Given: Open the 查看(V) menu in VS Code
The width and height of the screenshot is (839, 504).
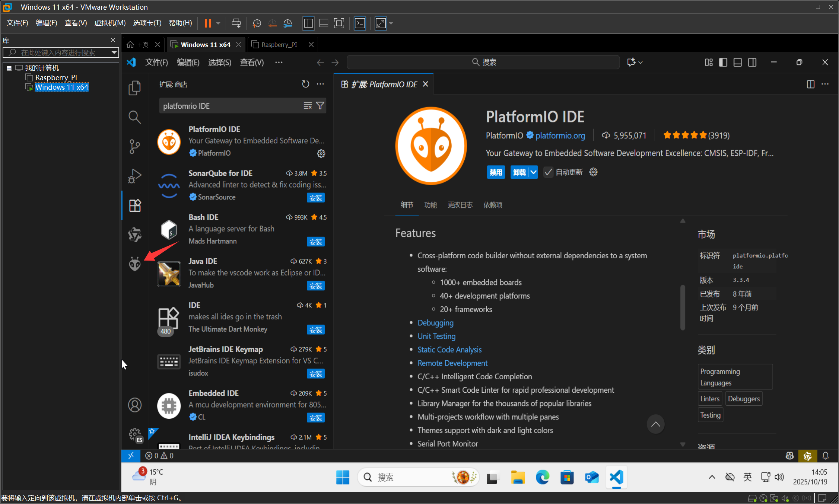Looking at the screenshot, I should point(252,62).
